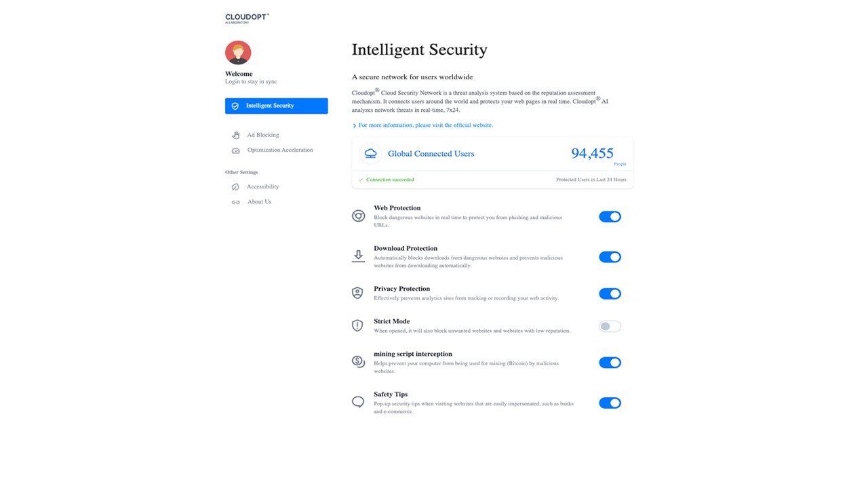Turn off the Safety Tips toggle
Image resolution: width=868 pixels, height=488 pixels.
(x=610, y=403)
